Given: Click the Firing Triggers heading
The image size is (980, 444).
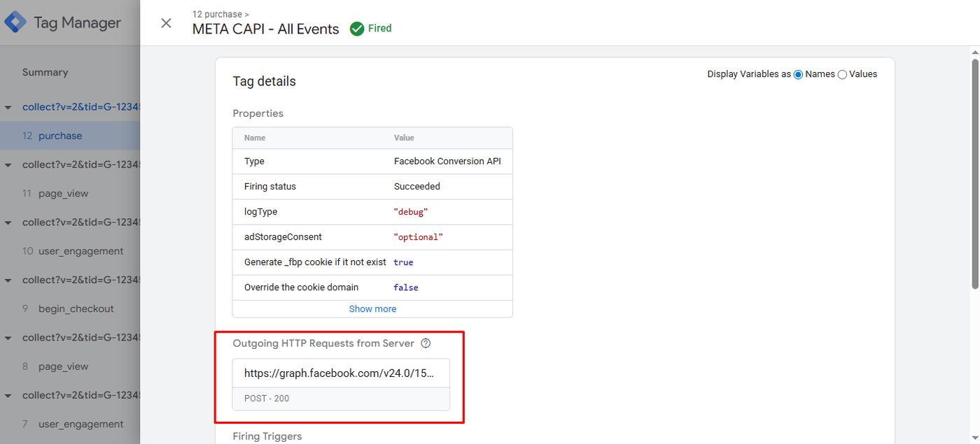Looking at the screenshot, I should pyautogui.click(x=267, y=436).
